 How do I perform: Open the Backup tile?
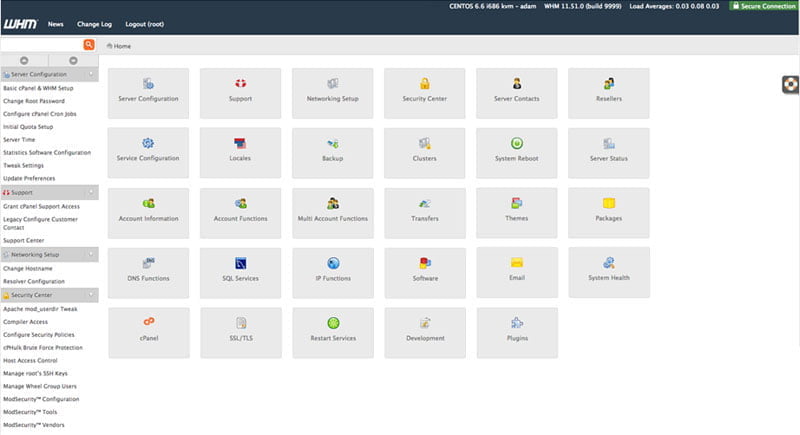click(332, 153)
